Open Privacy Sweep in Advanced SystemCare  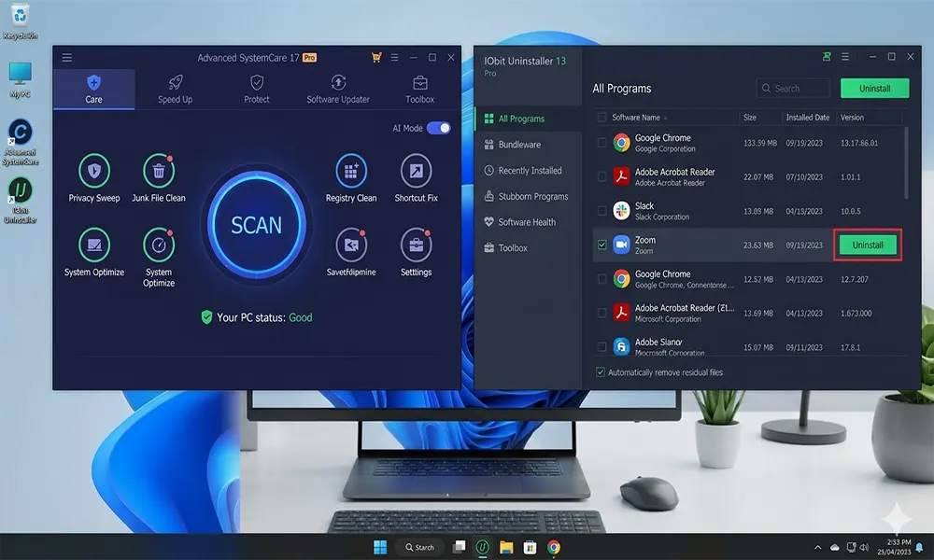coord(94,172)
